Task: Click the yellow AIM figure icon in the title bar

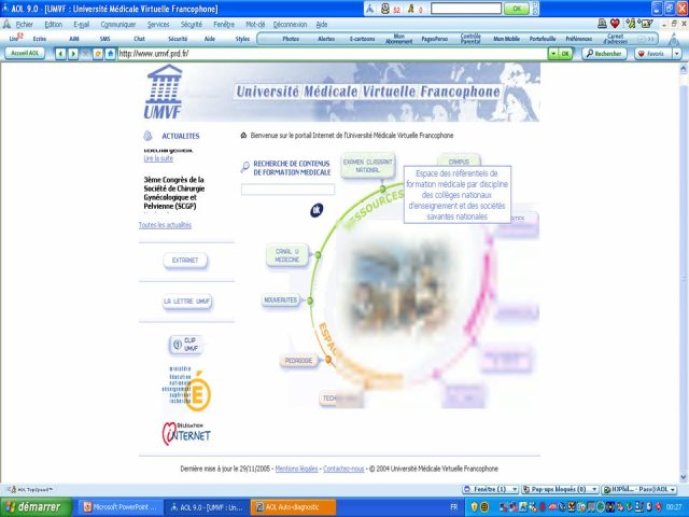Action: (411, 8)
